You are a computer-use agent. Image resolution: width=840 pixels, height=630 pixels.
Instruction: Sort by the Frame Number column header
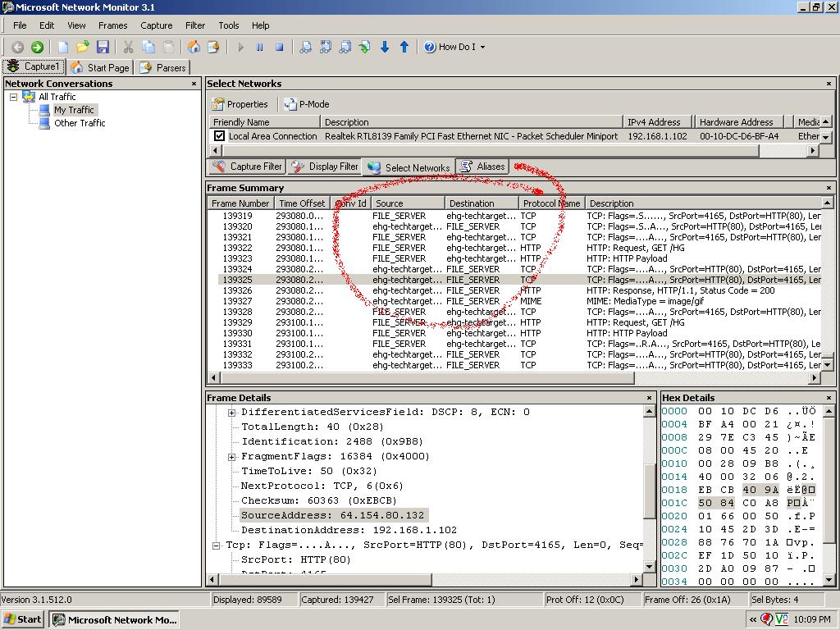(240, 203)
